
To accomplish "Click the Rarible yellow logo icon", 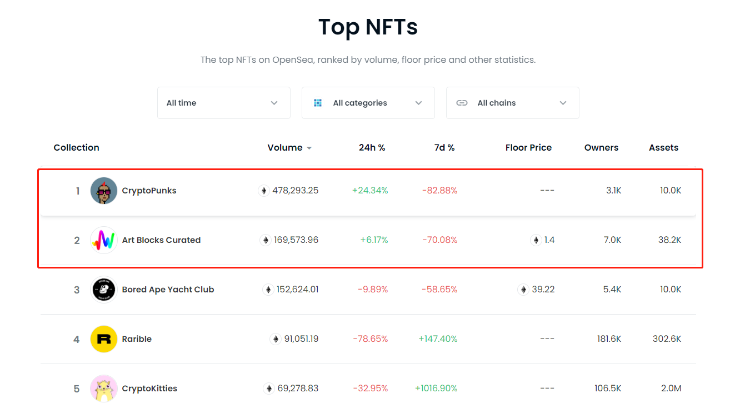I will 103,339.
